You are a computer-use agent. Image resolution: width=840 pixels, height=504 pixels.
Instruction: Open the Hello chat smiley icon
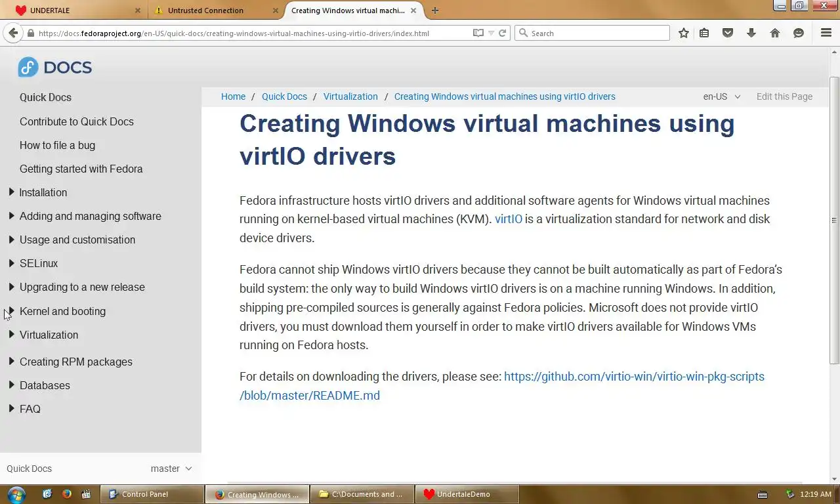(799, 33)
